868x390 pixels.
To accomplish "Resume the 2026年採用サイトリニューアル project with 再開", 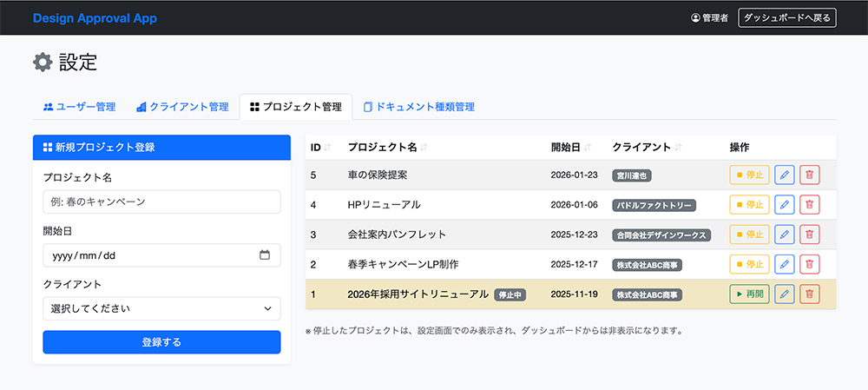I will 750,294.
